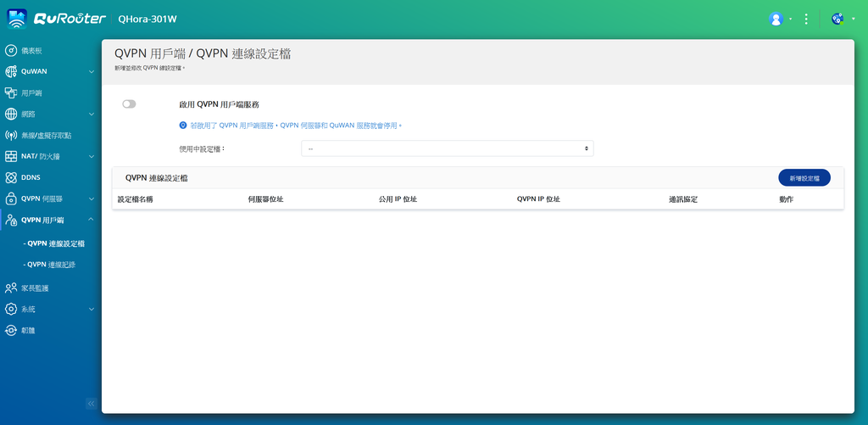The image size is (868, 425).
Task: Click the NAT firewall brick icon
Action: coord(10,156)
